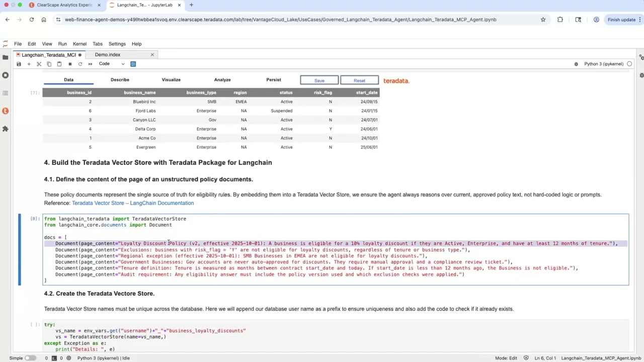Open the File menu
The height and width of the screenshot is (362, 644).
click(x=18, y=44)
